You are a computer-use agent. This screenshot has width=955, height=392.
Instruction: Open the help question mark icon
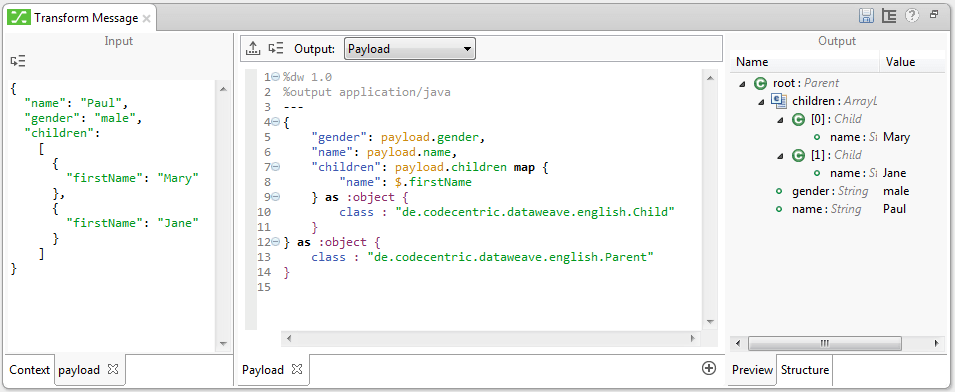click(912, 16)
